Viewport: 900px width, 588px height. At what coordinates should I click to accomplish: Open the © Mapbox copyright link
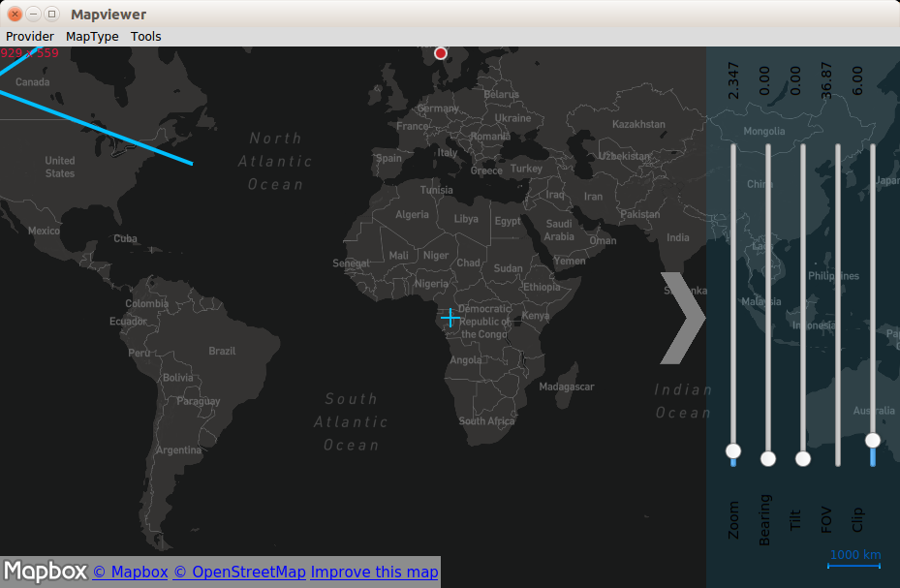[x=130, y=572]
